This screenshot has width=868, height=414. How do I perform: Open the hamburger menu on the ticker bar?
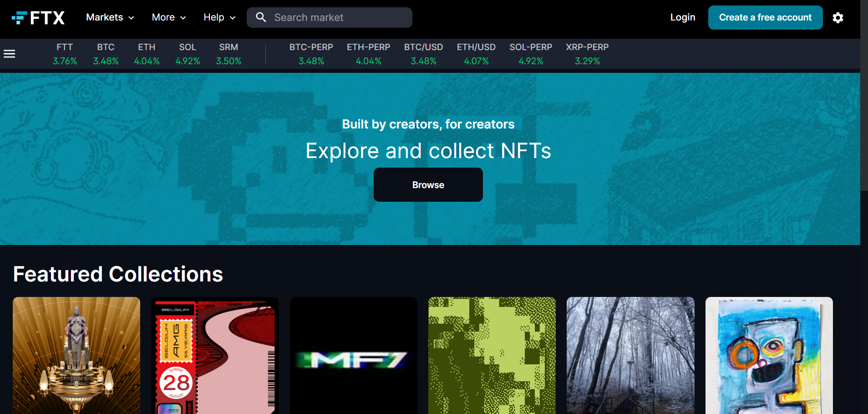9,53
